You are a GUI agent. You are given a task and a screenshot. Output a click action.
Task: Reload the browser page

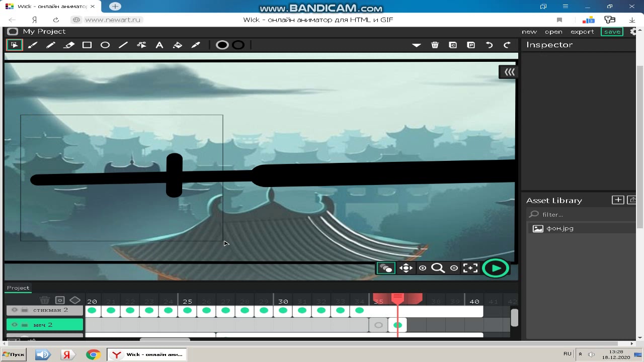coord(56,20)
